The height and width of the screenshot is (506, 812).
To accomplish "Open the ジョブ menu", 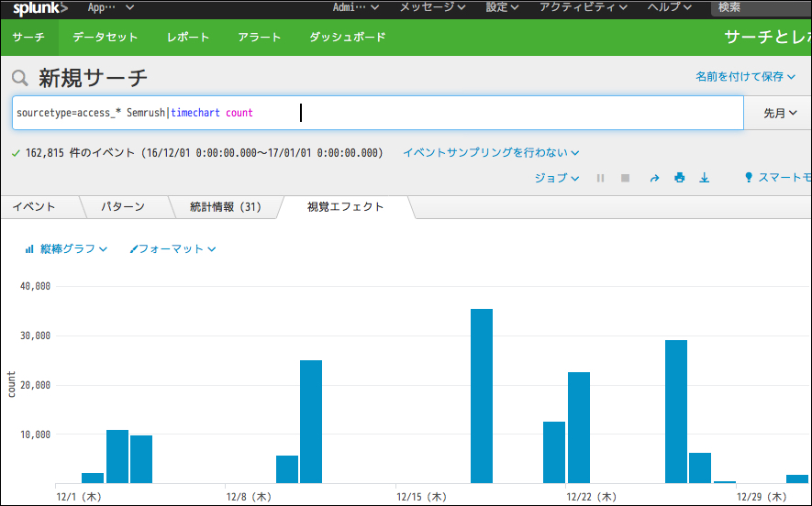I will (x=556, y=178).
